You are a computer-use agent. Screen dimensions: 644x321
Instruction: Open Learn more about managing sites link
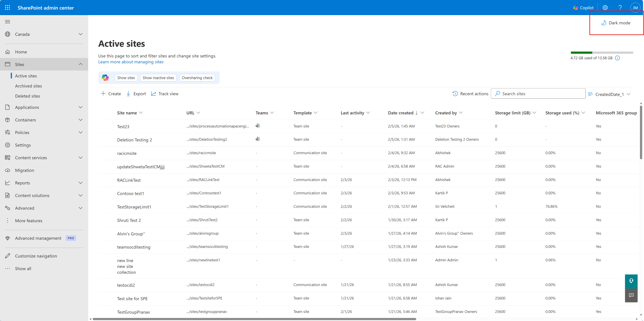131,62
